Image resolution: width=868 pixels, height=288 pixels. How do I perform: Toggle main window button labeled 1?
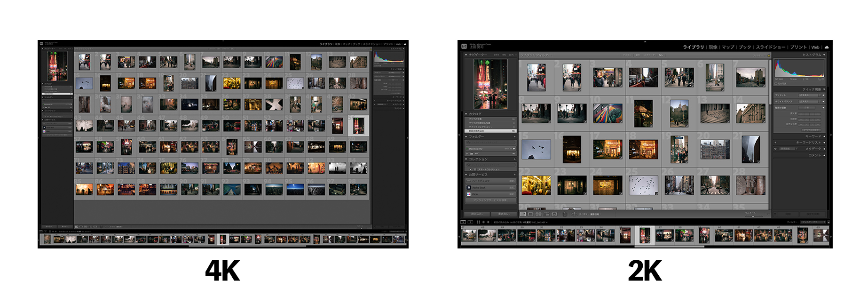point(463,222)
